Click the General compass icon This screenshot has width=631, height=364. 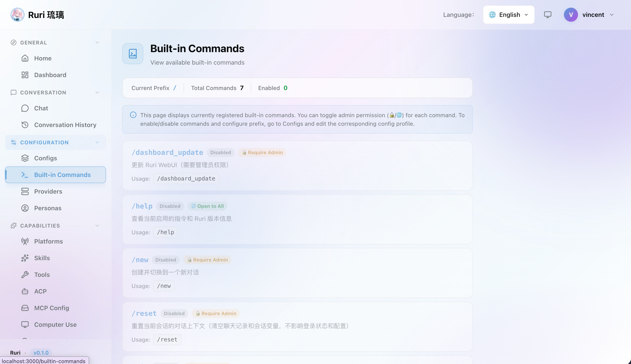(14, 42)
